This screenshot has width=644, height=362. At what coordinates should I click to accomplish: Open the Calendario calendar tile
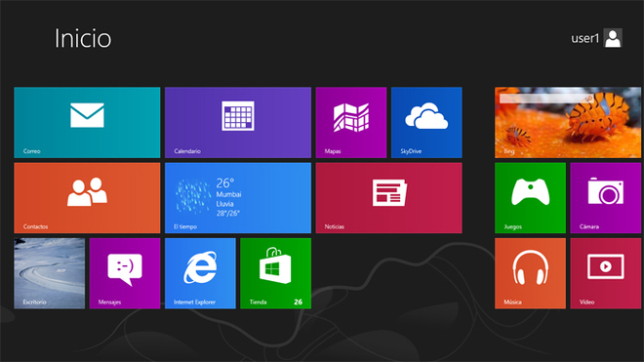pos(238,122)
